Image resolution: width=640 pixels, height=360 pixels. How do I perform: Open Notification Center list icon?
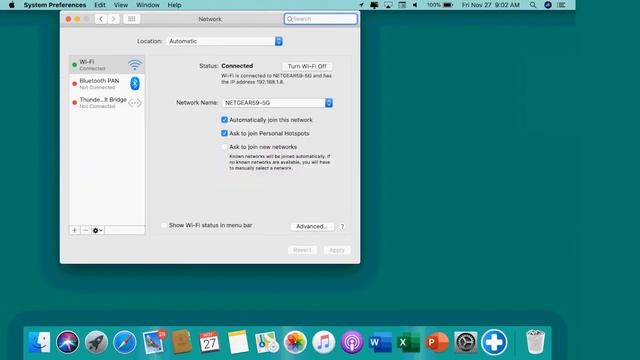click(x=562, y=5)
